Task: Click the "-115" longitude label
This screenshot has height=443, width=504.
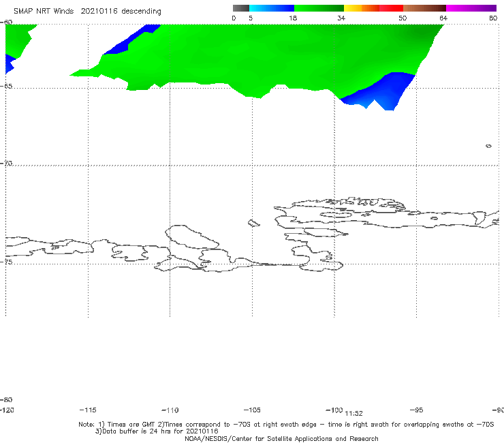Action: point(88,410)
